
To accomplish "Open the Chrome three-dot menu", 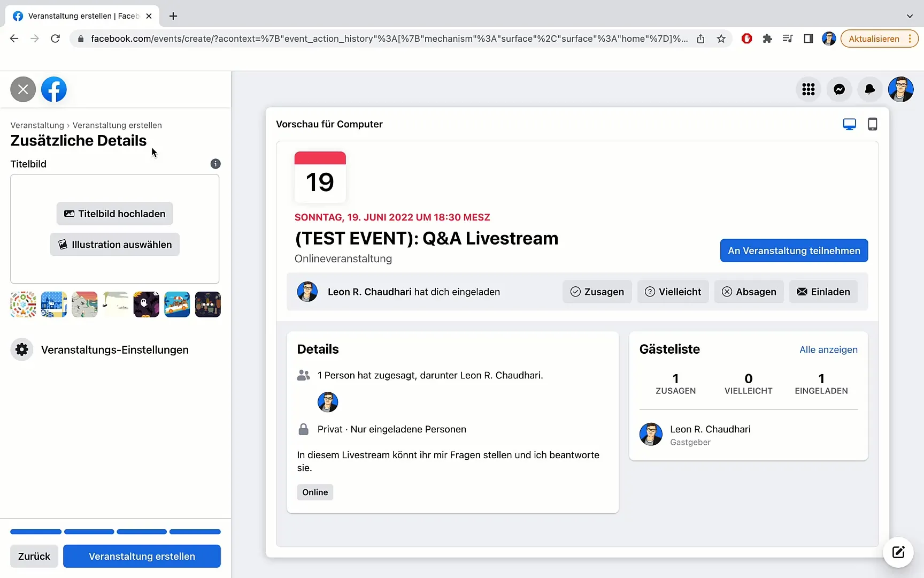I will 910,39.
